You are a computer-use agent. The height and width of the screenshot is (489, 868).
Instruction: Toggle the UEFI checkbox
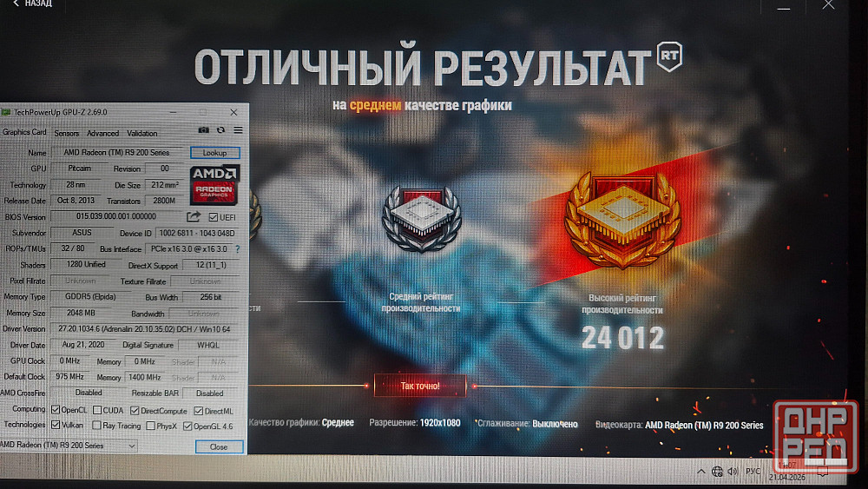tap(214, 217)
